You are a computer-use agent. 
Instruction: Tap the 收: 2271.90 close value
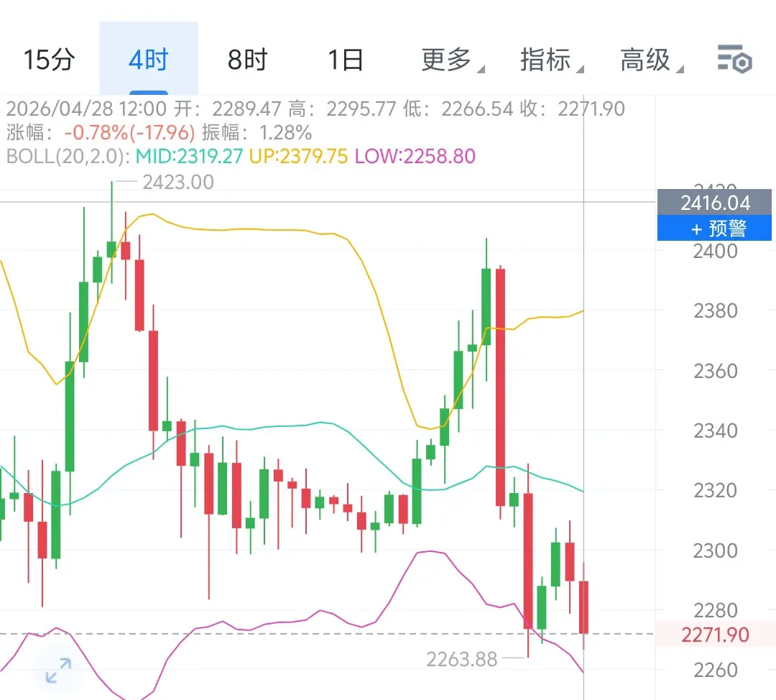point(572,109)
